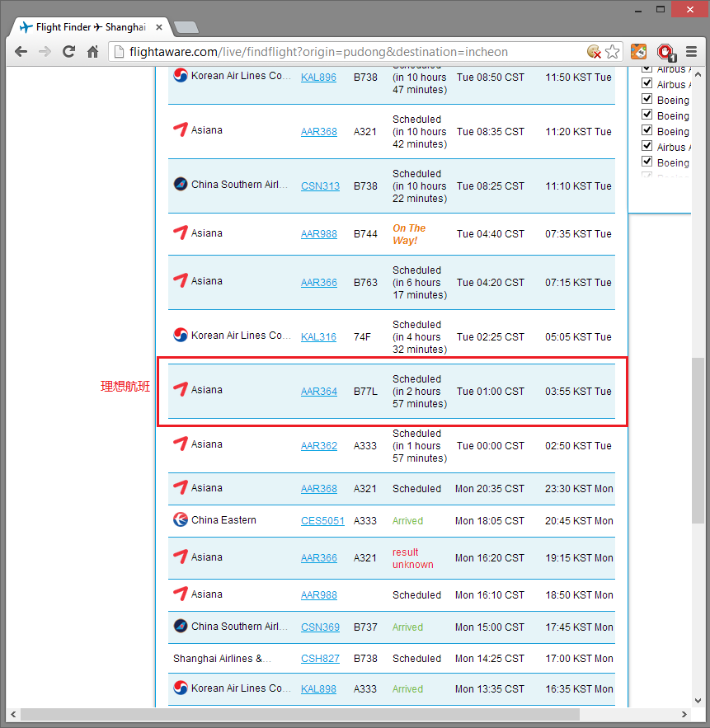This screenshot has height=728, width=710.
Task: Click the Korean Air logo in KAL896 row
Action: tap(181, 75)
